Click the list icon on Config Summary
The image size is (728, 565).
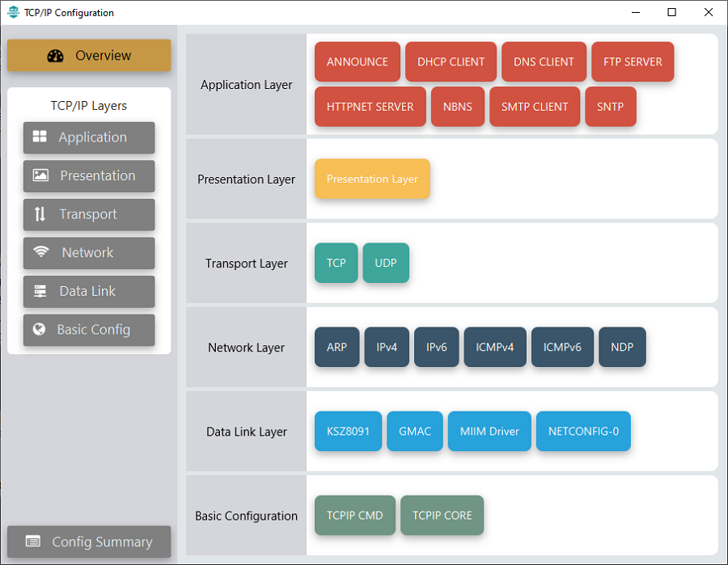[33, 542]
